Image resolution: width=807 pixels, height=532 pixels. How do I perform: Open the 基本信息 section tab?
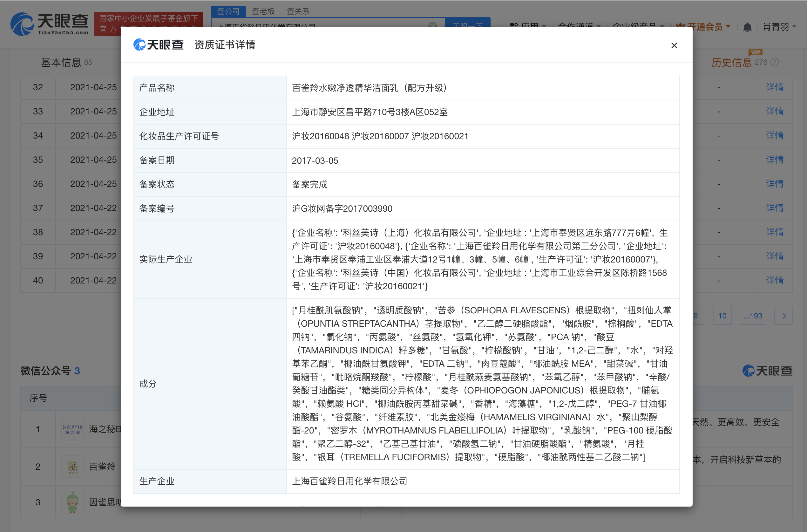coord(66,62)
